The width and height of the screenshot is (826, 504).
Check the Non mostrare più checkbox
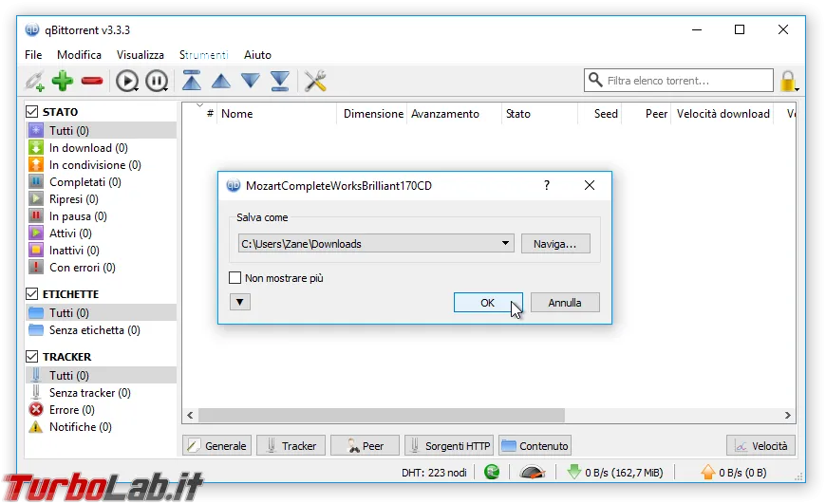pyautogui.click(x=235, y=277)
